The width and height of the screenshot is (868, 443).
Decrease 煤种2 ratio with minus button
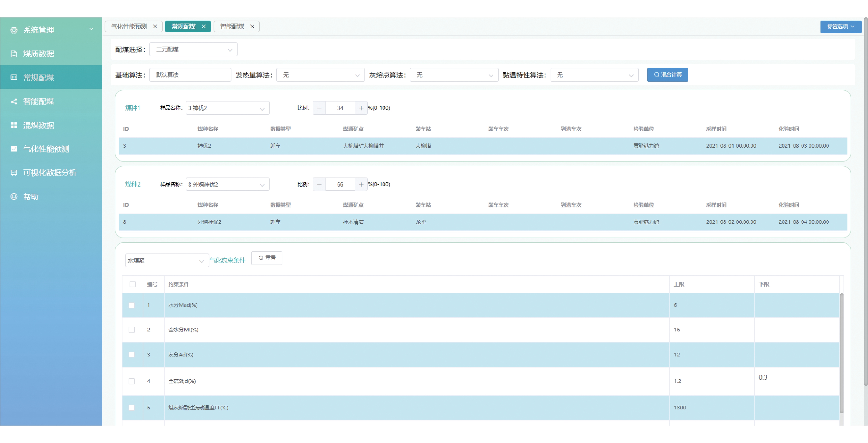319,184
